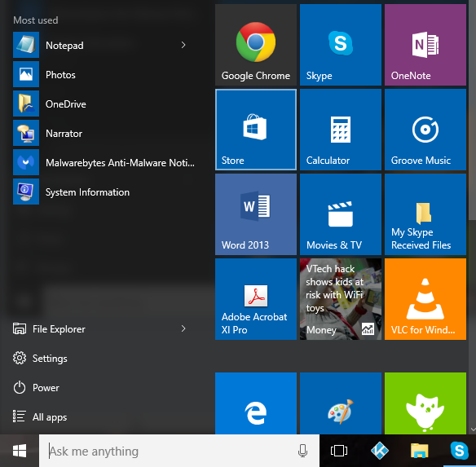Open the Calculator tile
Image resolution: width=476 pixels, height=467 pixels.
click(341, 130)
